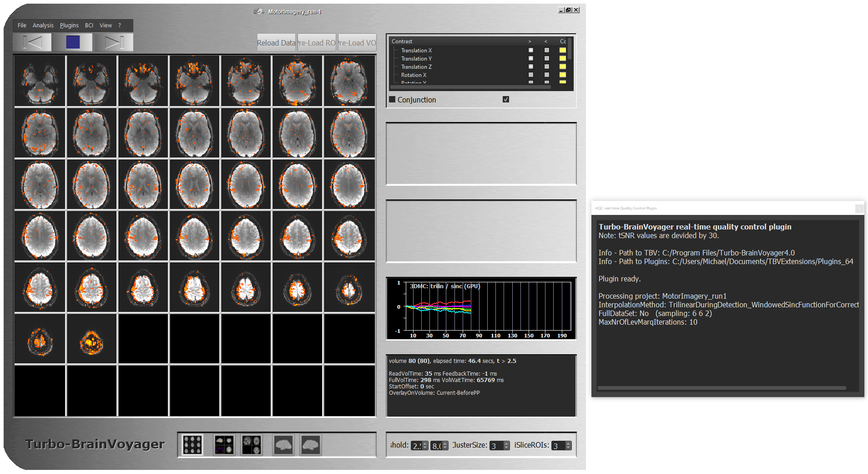Toggle Translation Y less-than checkbox
868x474 pixels.
point(547,58)
